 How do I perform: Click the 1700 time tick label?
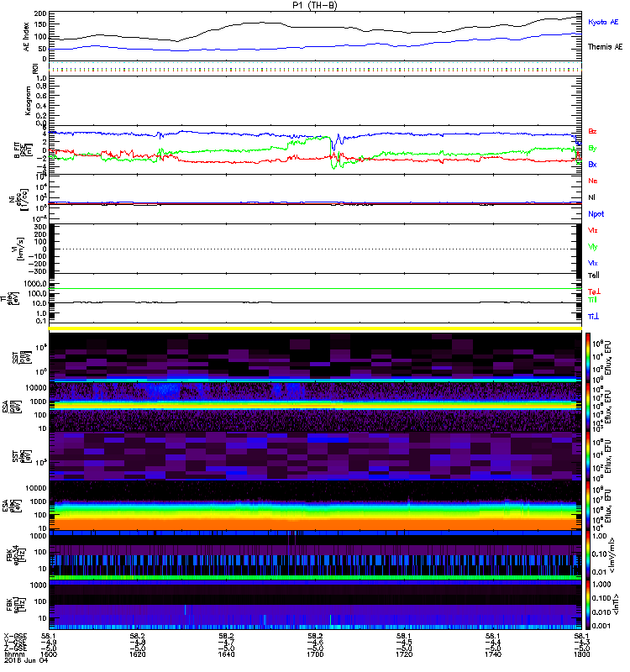[316, 654]
